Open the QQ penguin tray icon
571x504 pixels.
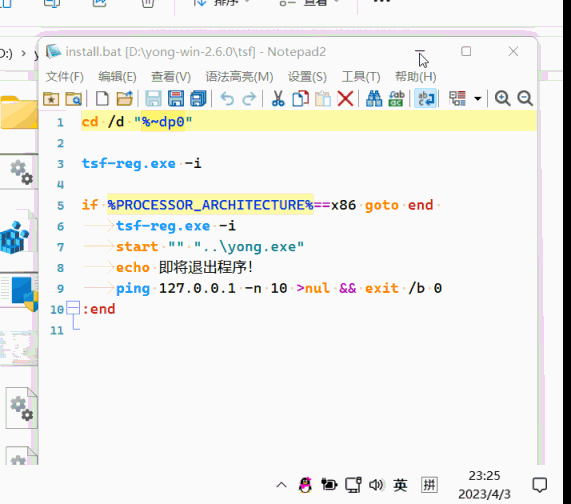pyautogui.click(x=305, y=485)
